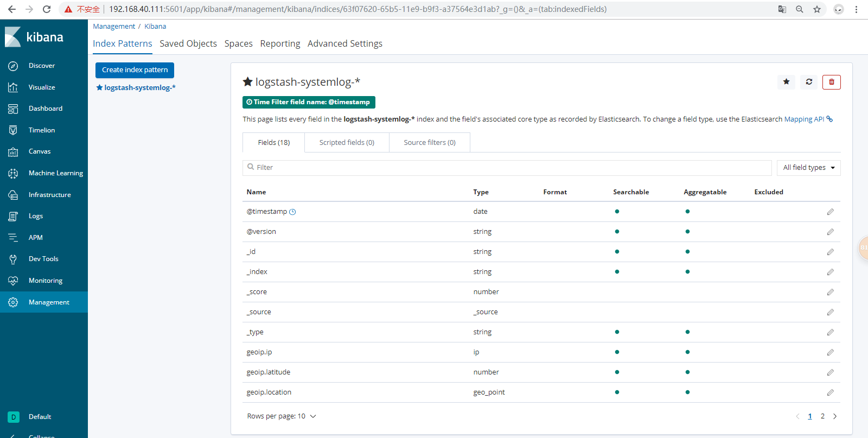Click Kibana breadcrumb link
The width and height of the screenshot is (868, 438).
[x=155, y=27]
